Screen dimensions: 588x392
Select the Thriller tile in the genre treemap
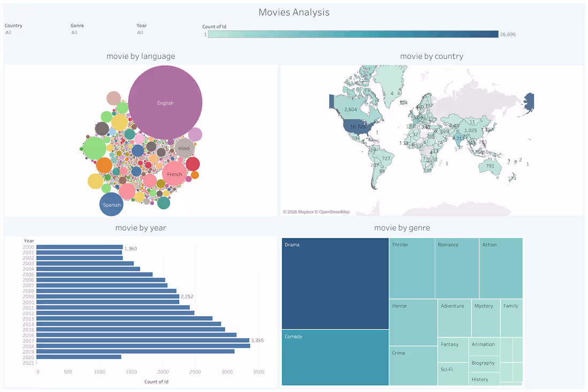(412, 267)
